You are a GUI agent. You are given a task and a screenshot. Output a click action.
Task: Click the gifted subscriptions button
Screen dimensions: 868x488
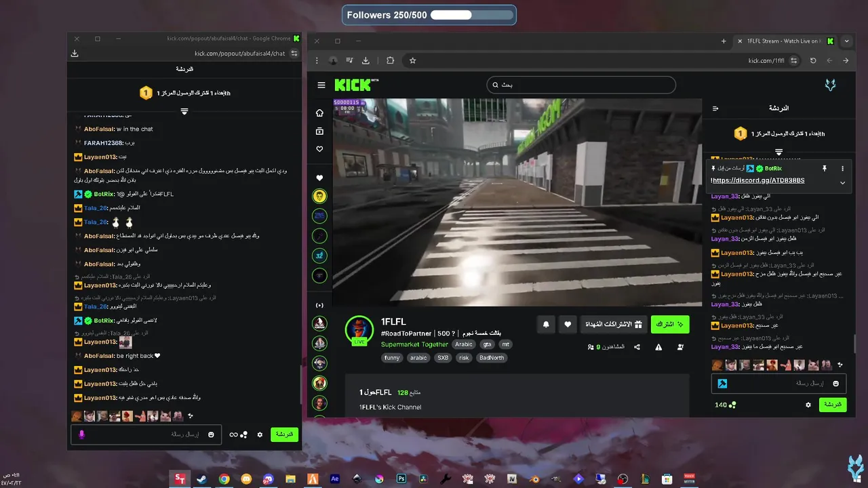(614, 325)
